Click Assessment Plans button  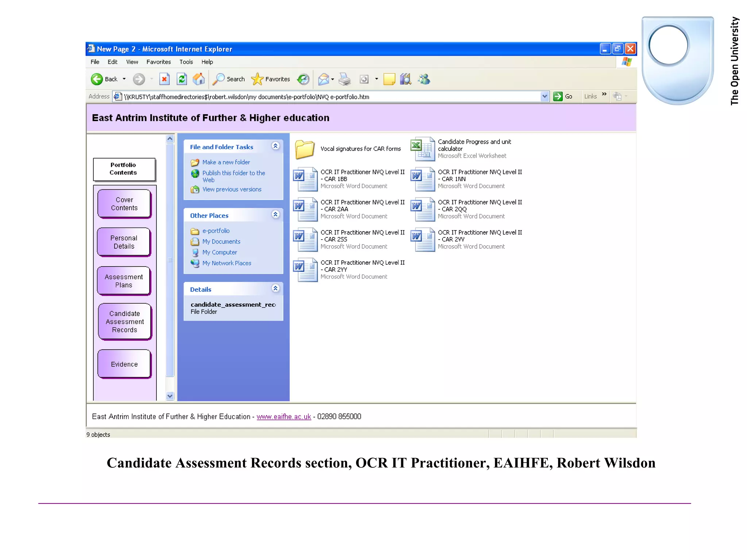124,281
